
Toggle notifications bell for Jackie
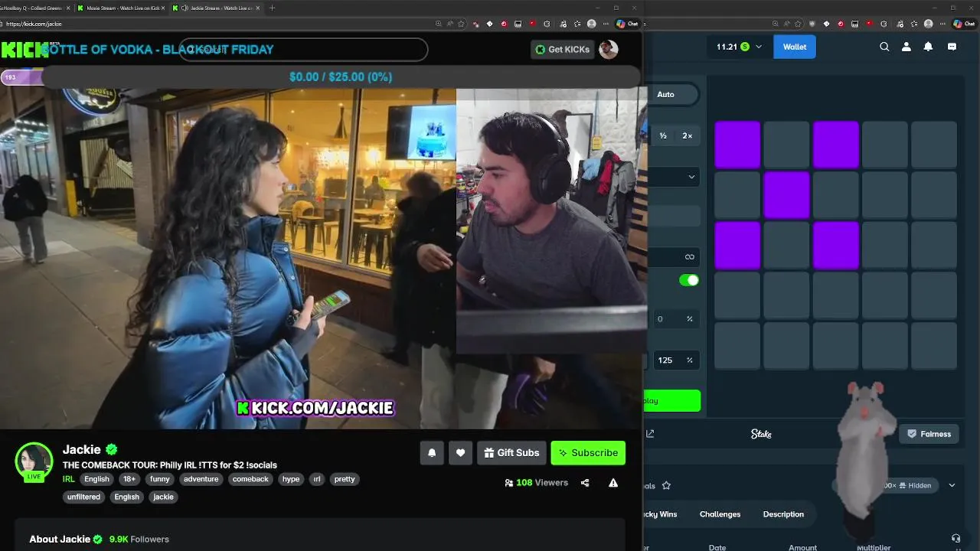(432, 452)
